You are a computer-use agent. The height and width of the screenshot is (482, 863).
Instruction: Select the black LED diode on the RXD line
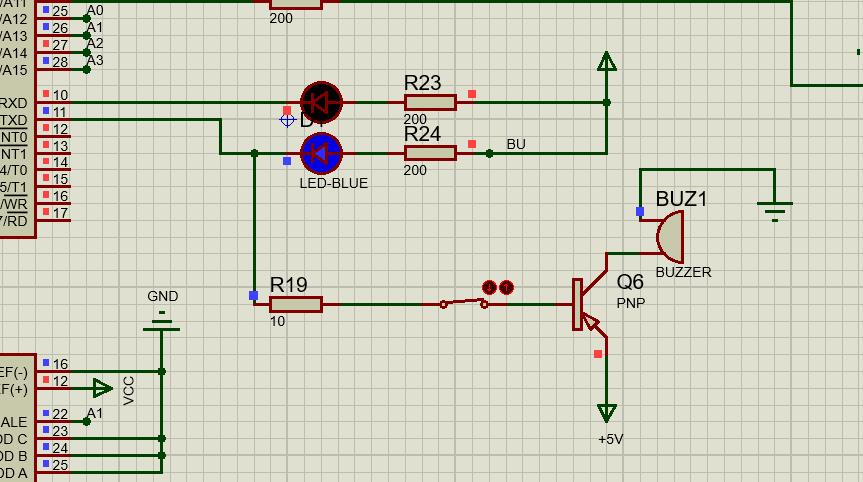(321, 102)
